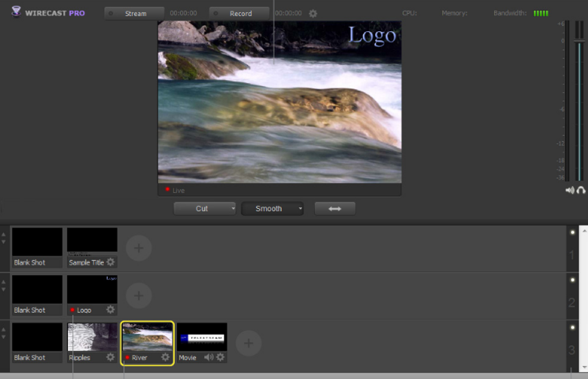Add a new shot to layer 1

139,248
